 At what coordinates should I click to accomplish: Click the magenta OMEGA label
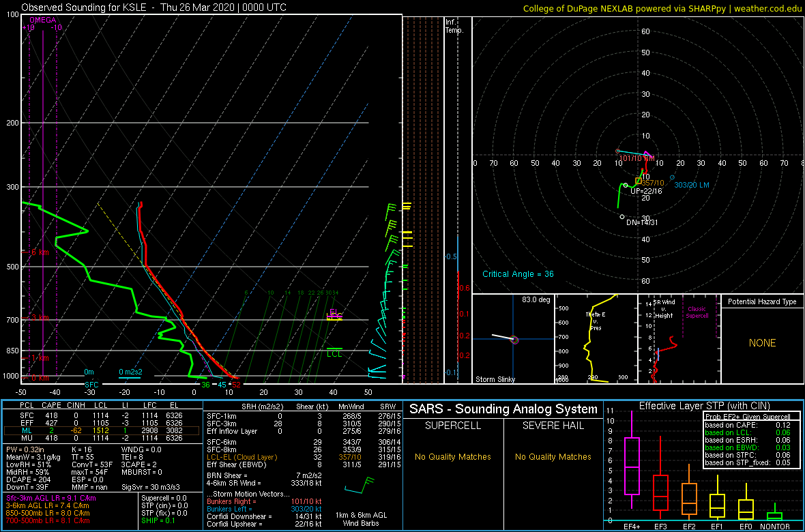(x=42, y=20)
